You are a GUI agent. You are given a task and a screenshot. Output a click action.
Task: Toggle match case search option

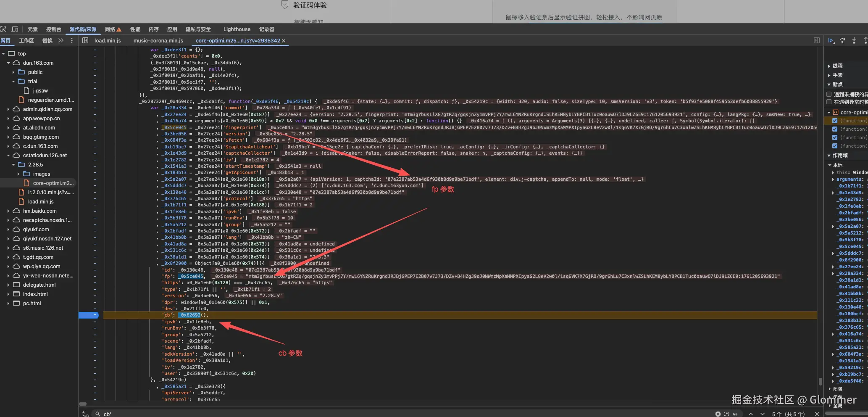pyautogui.click(x=735, y=414)
